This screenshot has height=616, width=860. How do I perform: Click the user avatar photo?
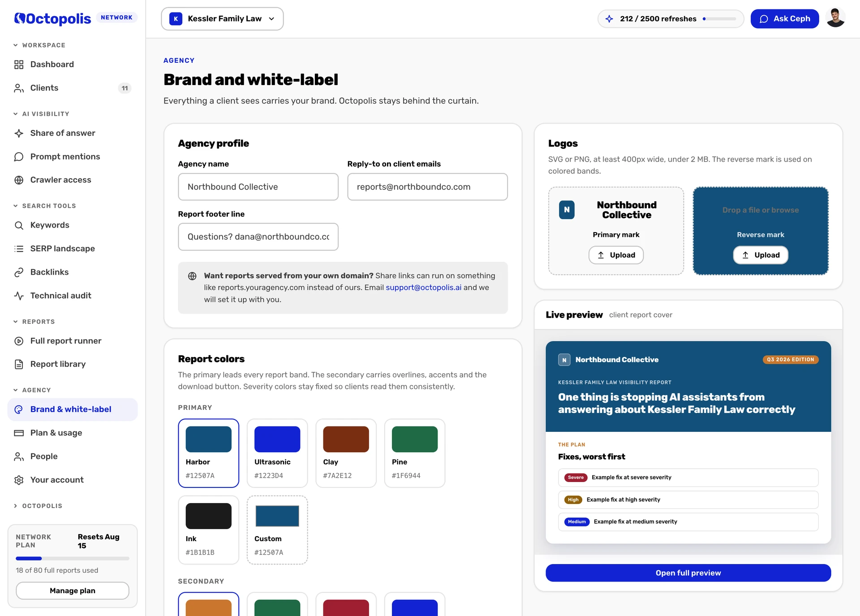(x=835, y=18)
